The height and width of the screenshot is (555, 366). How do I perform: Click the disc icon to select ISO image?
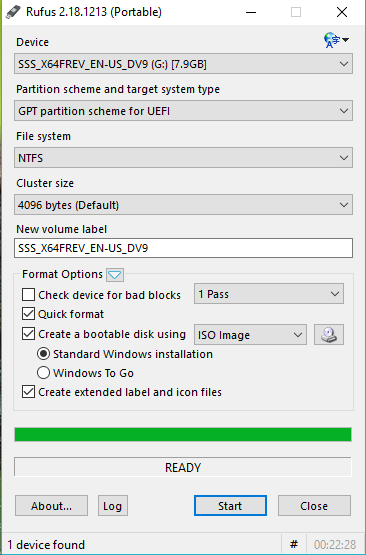[329, 335]
